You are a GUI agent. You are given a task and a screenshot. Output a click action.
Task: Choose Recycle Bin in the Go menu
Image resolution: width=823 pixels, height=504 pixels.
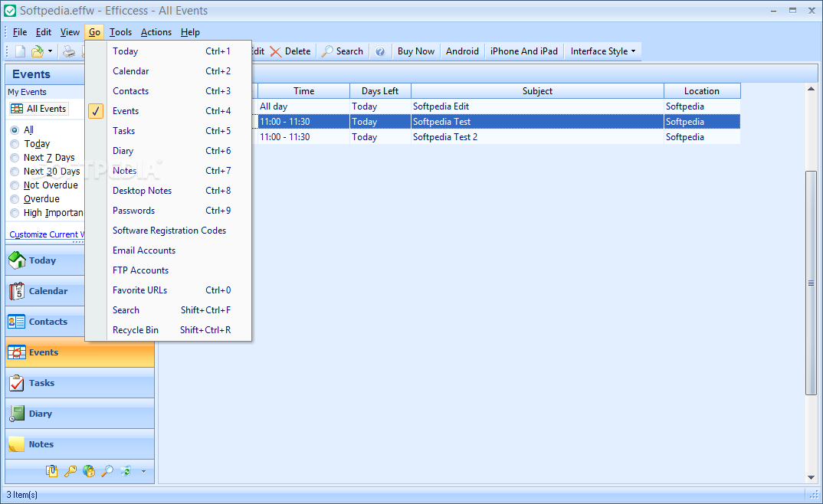169,330
